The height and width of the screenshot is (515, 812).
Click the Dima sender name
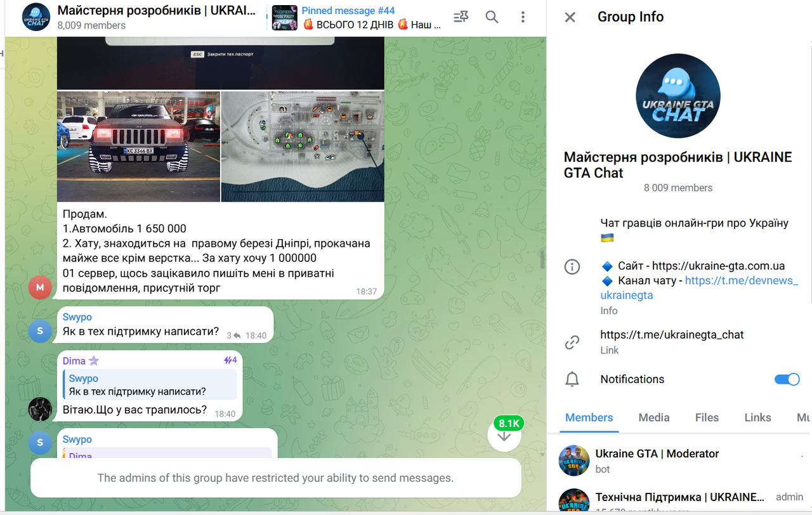click(x=74, y=361)
